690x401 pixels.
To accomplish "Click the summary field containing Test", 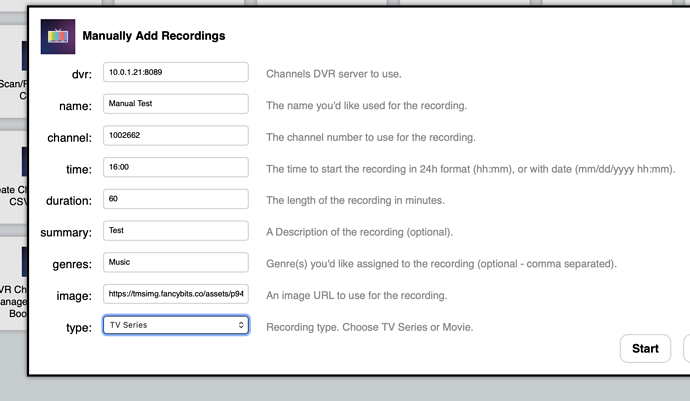I will (x=175, y=231).
